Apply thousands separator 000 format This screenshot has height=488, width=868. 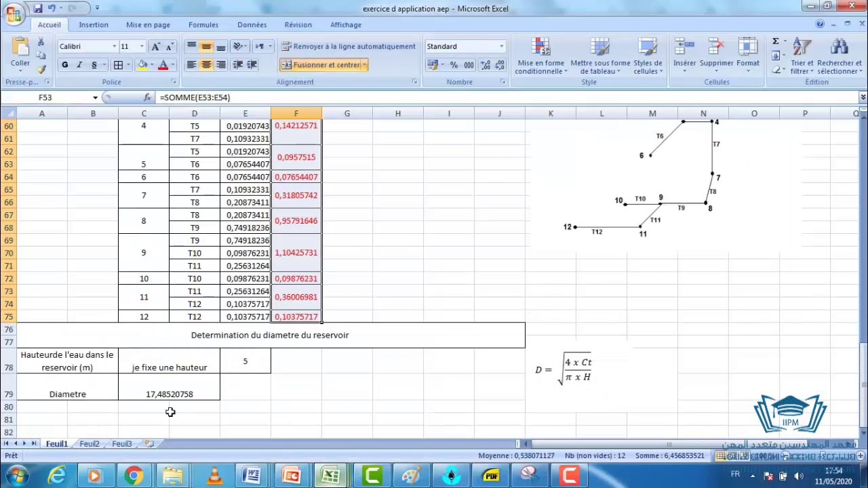coord(469,65)
